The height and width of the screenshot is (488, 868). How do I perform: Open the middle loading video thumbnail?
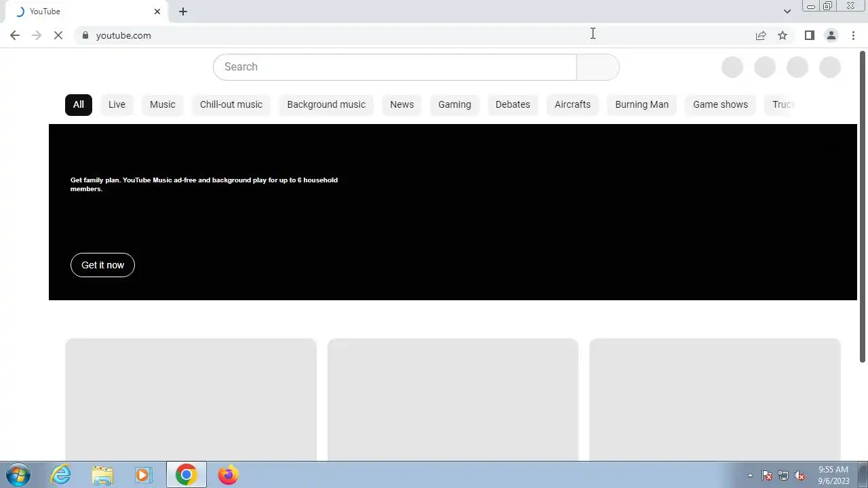click(x=453, y=400)
